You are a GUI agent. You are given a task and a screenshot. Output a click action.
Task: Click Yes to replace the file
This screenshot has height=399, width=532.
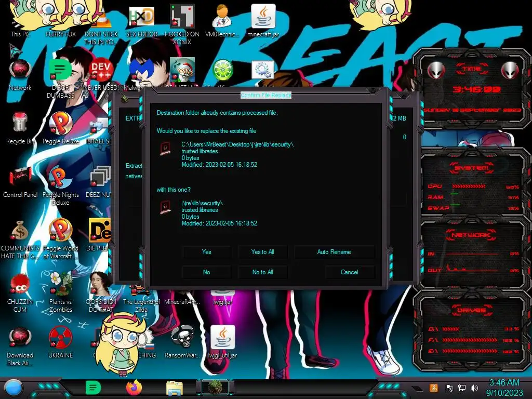pos(206,252)
